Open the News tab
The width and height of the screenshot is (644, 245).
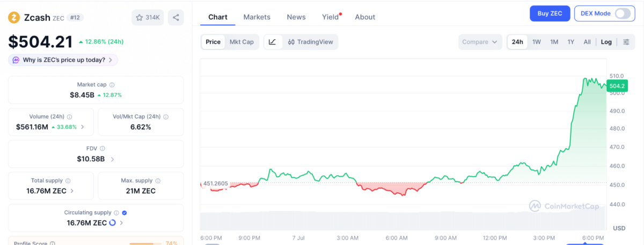pyautogui.click(x=296, y=17)
